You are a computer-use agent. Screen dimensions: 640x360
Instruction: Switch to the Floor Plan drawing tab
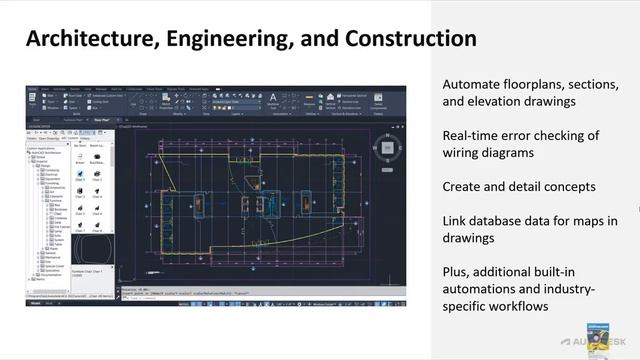point(102,120)
